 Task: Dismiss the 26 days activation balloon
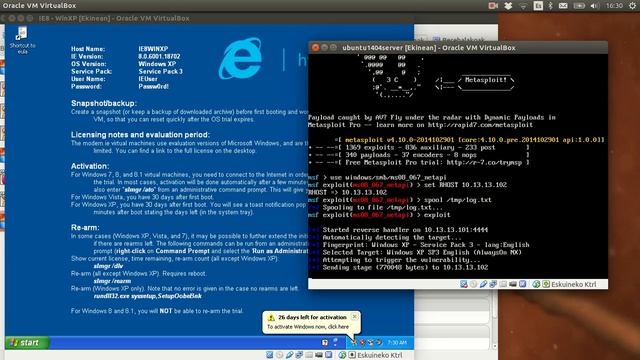point(354,316)
